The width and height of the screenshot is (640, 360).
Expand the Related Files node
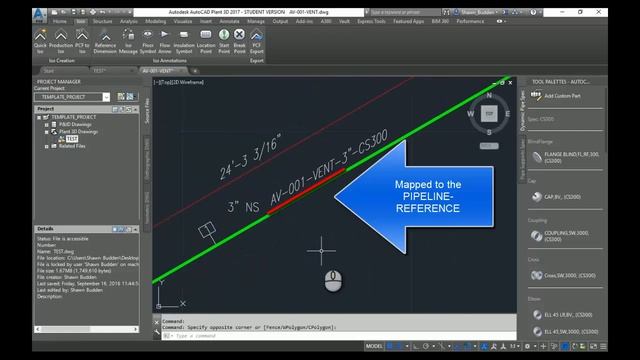click(47, 146)
